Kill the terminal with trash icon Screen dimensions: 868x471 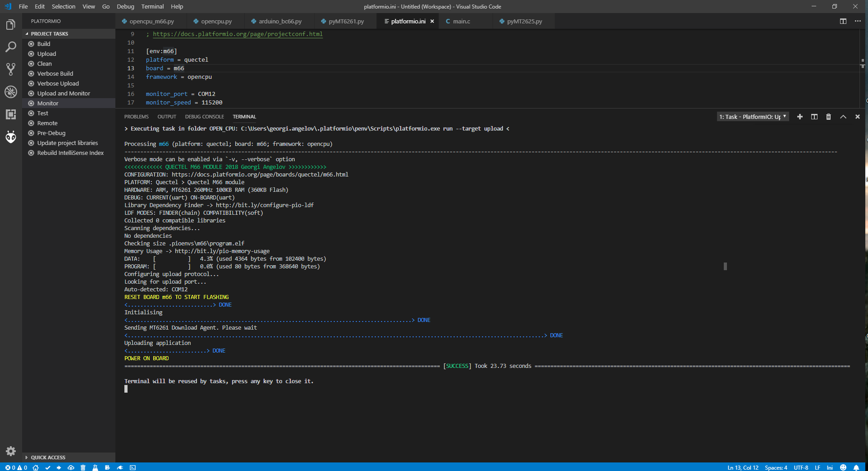point(828,117)
